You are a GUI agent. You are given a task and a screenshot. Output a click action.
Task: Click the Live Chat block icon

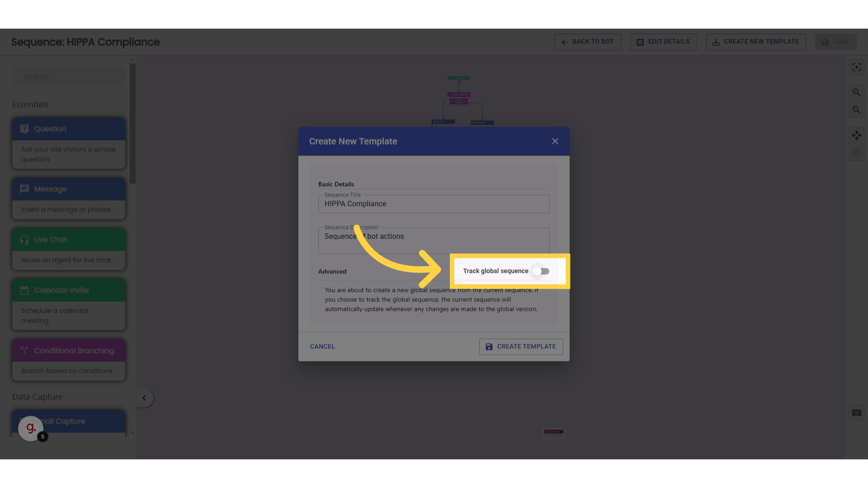coord(24,239)
